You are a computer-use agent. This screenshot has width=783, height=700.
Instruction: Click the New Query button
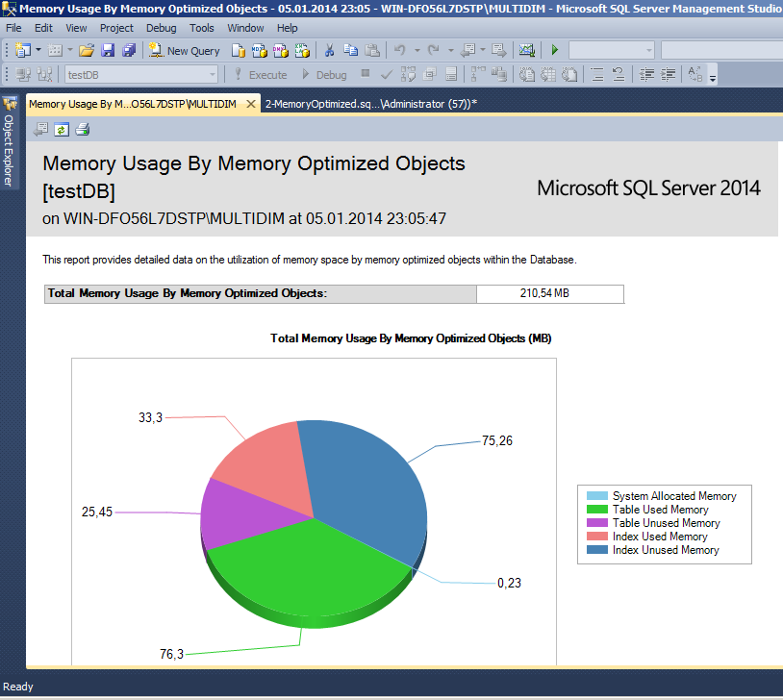tap(185, 50)
